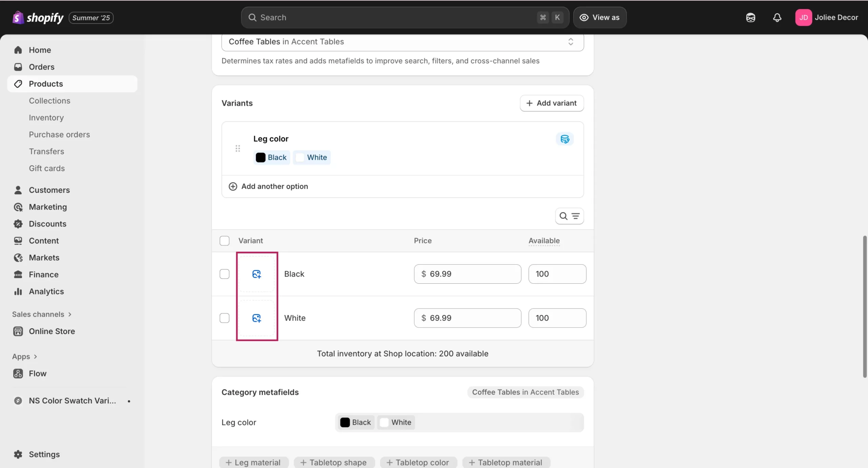Click Black swatch in Category metafields
Image resolution: width=868 pixels, height=468 pixels.
click(x=356, y=423)
